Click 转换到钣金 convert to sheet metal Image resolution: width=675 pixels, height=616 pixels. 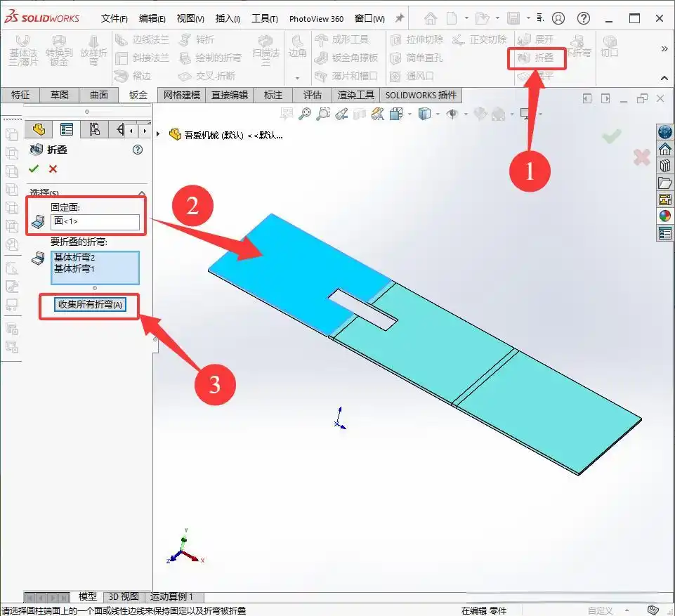(59, 50)
